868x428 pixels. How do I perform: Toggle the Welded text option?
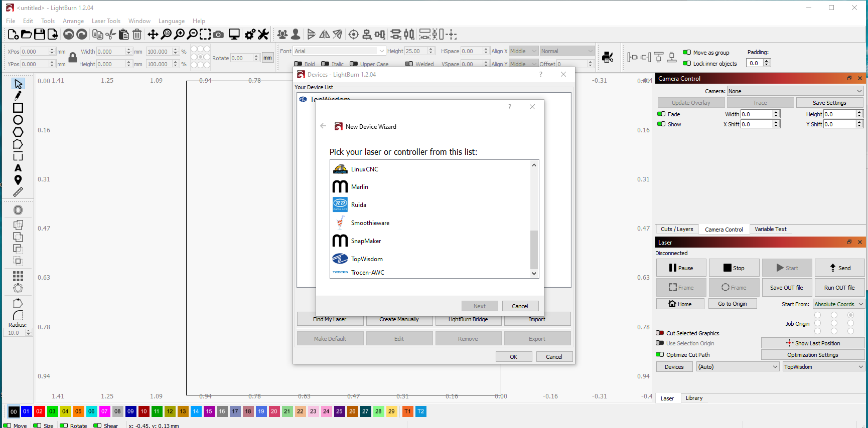pos(409,64)
